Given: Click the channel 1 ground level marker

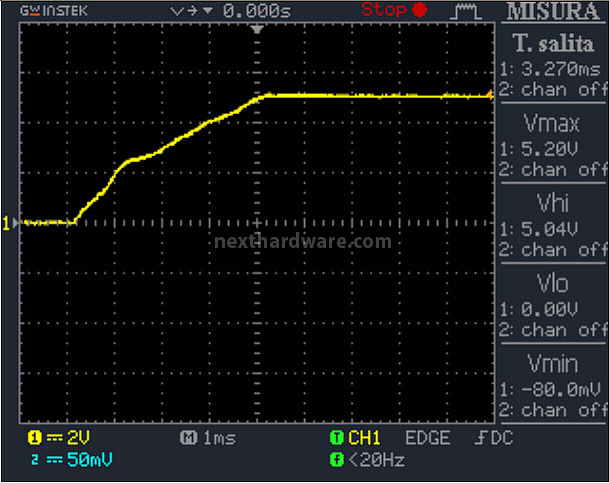Looking at the screenshot, I should pyautogui.click(x=10, y=223).
